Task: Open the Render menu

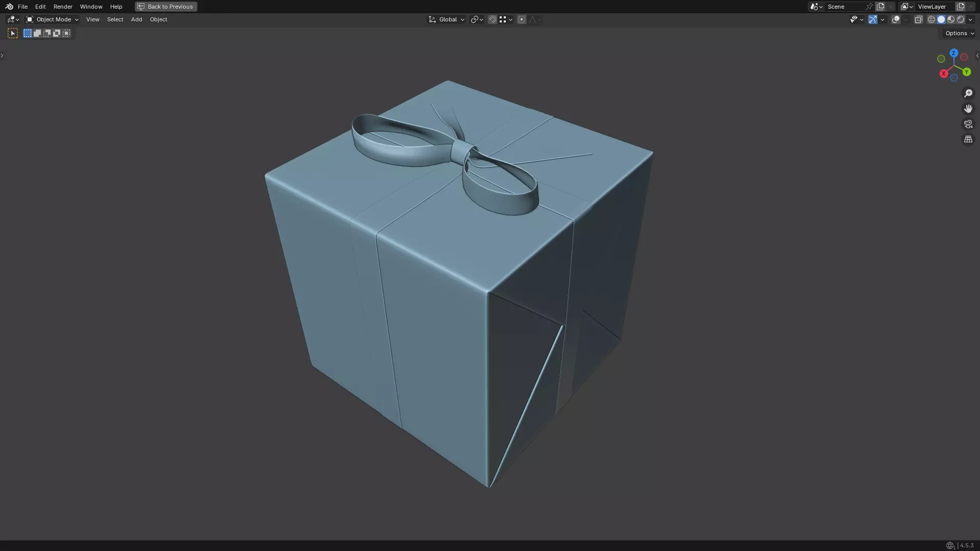Action: click(x=63, y=7)
